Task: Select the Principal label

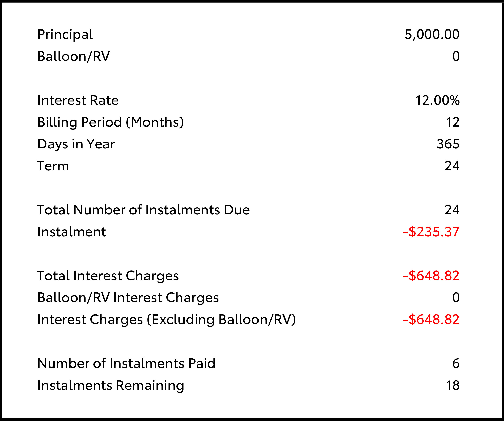Action: tap(65, 34)
